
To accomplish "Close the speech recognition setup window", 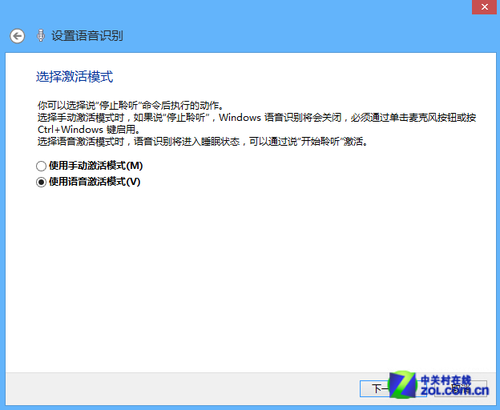I will coord(485,7).
